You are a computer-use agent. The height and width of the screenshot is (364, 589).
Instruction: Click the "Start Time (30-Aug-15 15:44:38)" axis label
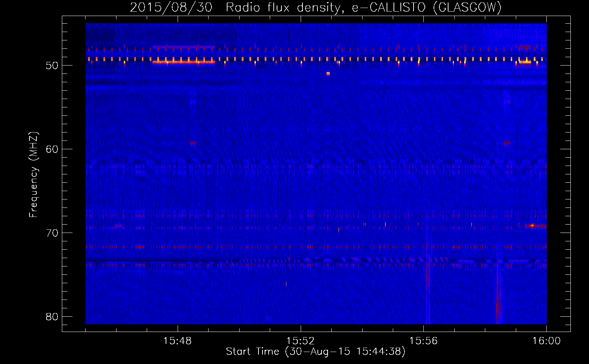pos(316,352)
